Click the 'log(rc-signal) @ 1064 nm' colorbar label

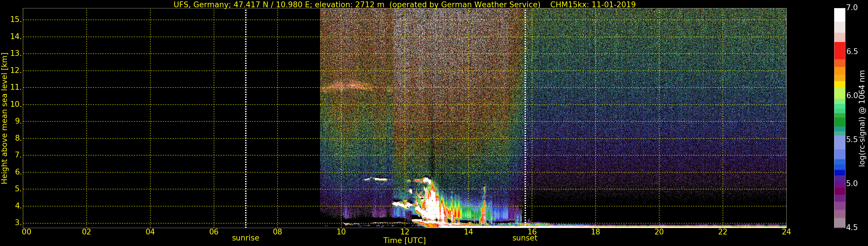point(862,118)
